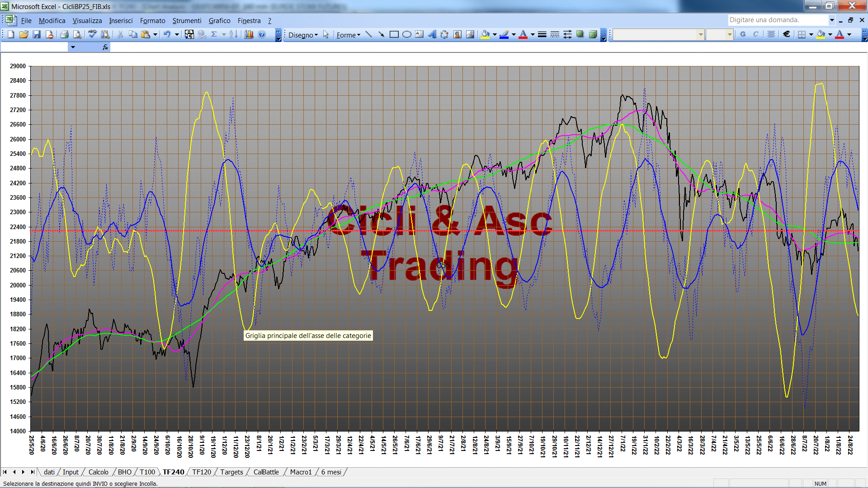The width and height of the screenshot is (868, 488).
Task: Expand the drawing Fill Color dropdown arrow
Action: [495, 34]
